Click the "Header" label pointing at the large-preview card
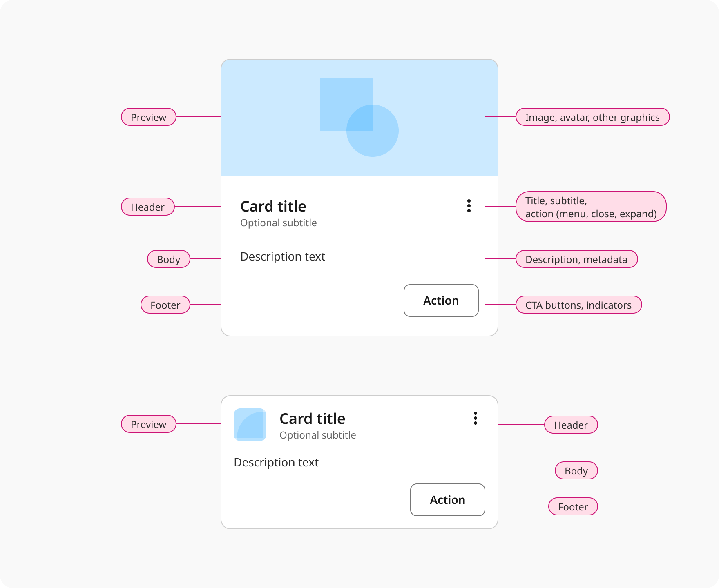This screenshot has width=719, height=588. [148, 207]
